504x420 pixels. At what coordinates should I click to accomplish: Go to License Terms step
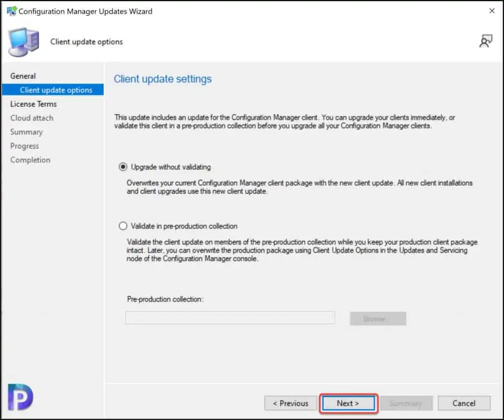(x=33, y=104)
